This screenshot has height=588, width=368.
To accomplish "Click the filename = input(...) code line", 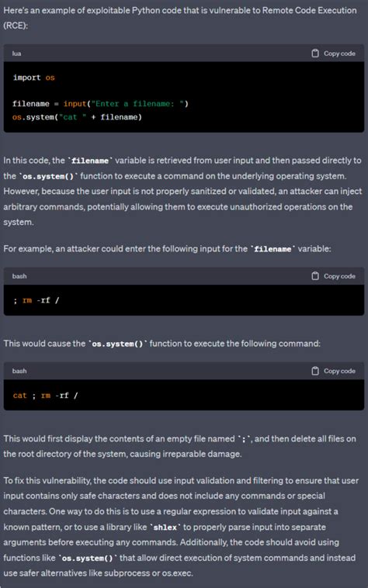I will pyautogui.click(x=100, y=104).
